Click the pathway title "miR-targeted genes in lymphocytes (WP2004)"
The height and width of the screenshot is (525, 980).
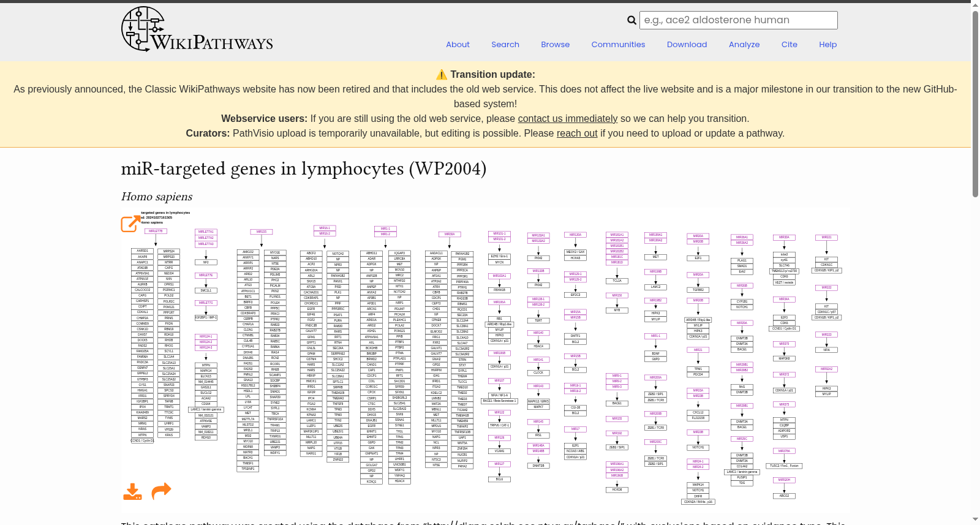tap(304, 168)
